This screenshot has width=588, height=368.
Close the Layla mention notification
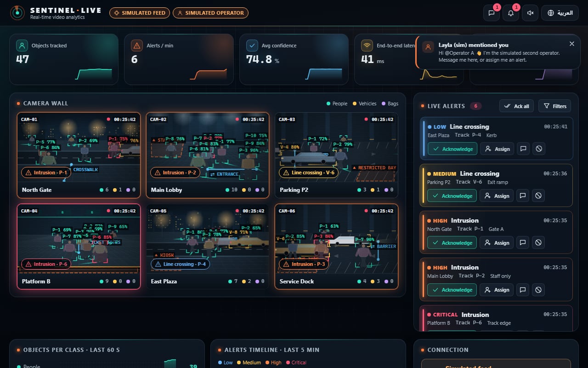click(x=571, y=44)
